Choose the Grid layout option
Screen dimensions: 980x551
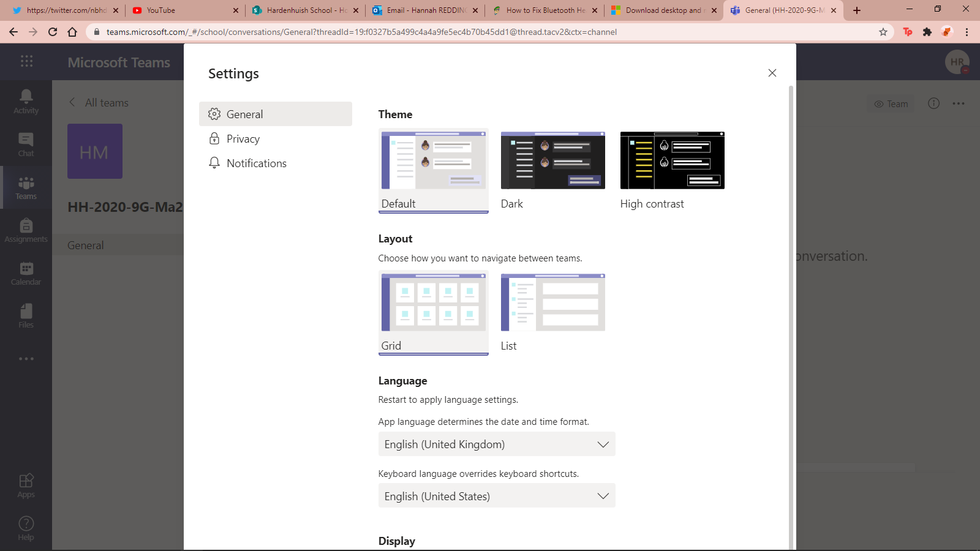(x=434, y=313)
